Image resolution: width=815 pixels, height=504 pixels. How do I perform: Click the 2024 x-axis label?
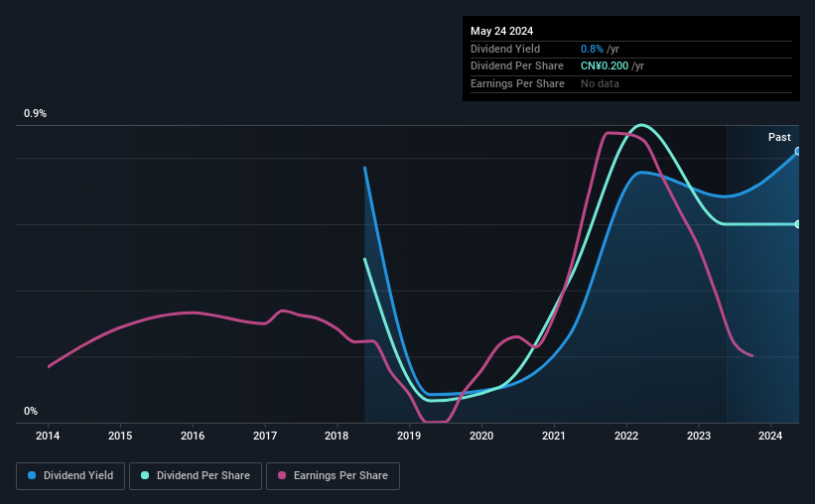click(x=770, y=436)
